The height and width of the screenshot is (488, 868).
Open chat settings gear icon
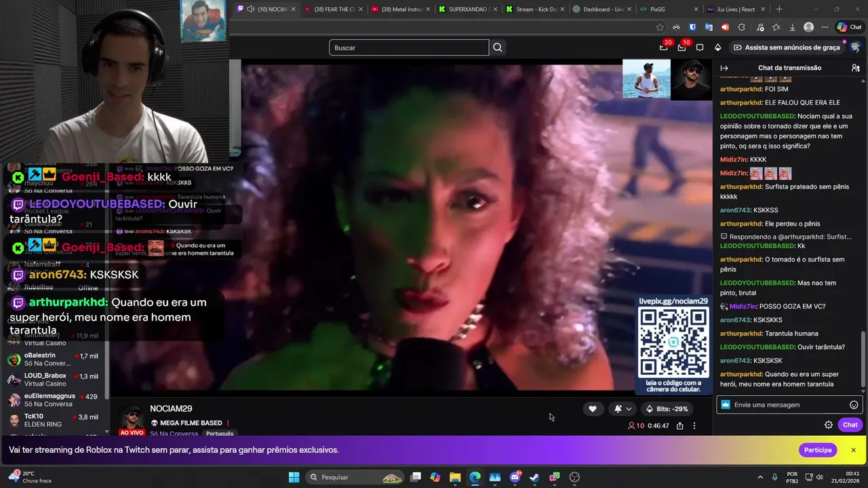[828, 425]
